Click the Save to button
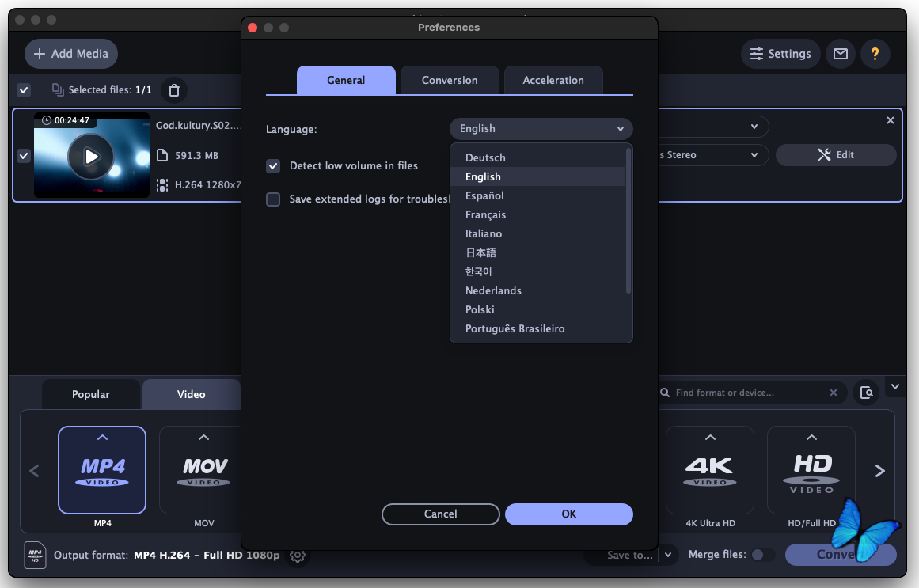This screenshot has height=588, width=919. tap(628, 556)
